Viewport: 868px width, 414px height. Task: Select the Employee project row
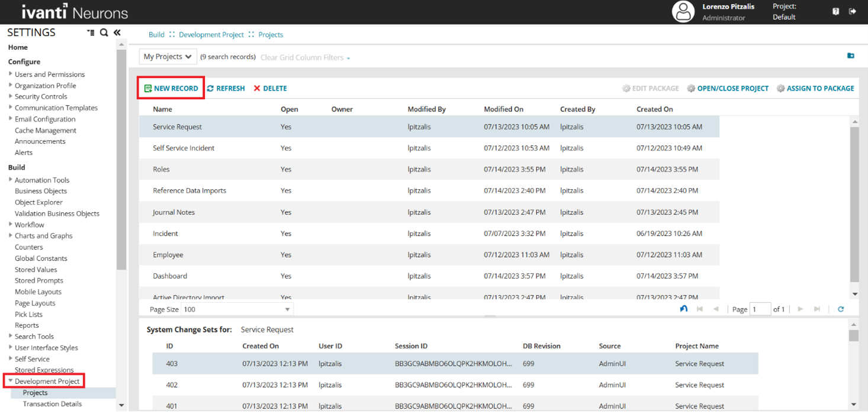(429, 255)
